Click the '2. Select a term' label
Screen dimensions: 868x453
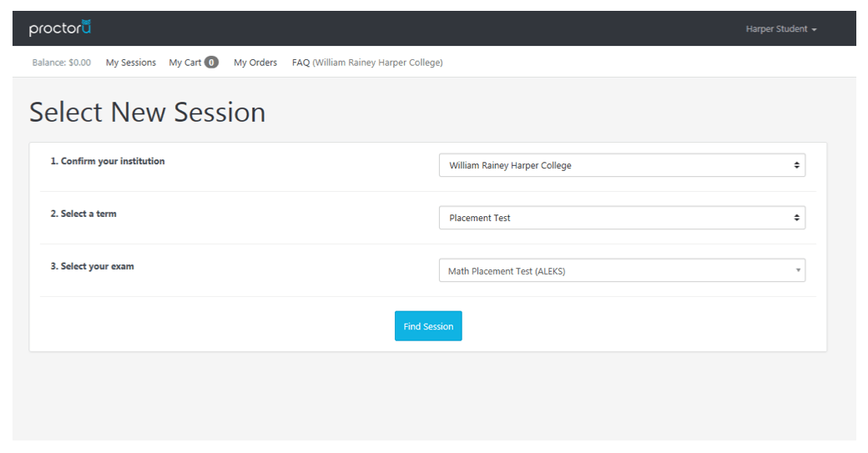83,214
